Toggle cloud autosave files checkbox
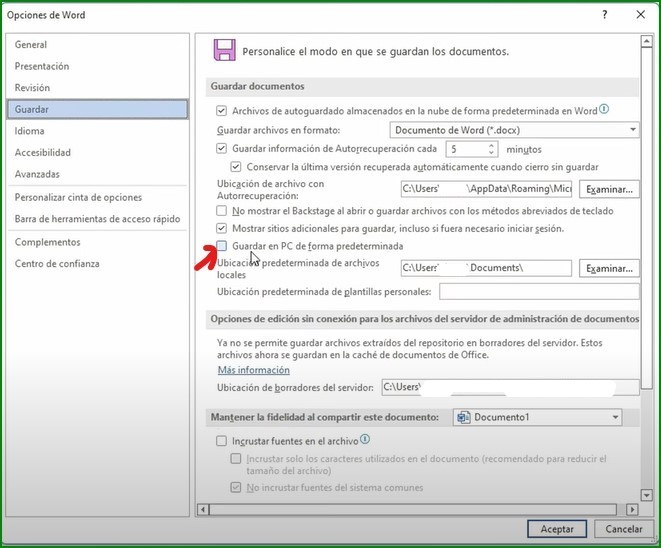Image resolution: width=661 pixels, height=548 pixels. point(221,111)
